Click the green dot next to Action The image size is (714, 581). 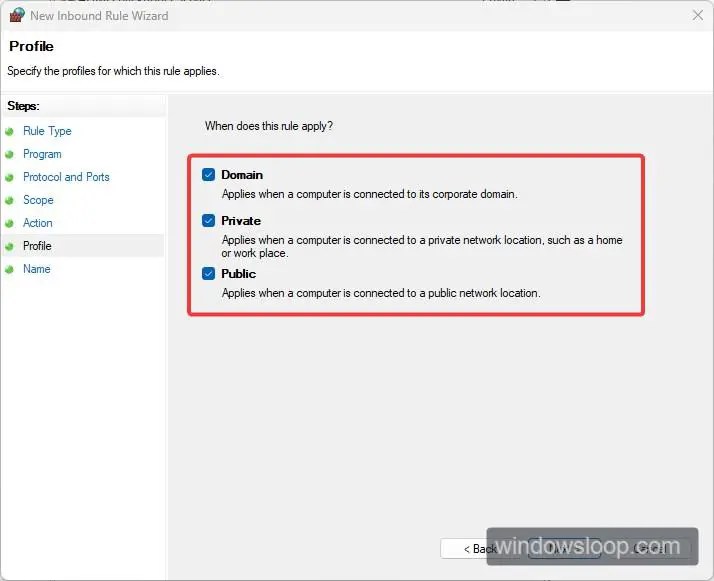click(x=10, y=223)
